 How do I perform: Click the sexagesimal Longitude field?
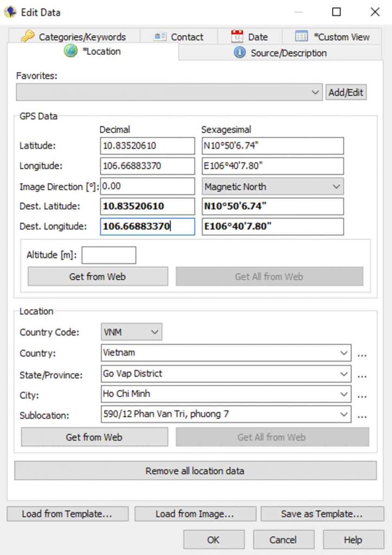(x=273, y=166)
